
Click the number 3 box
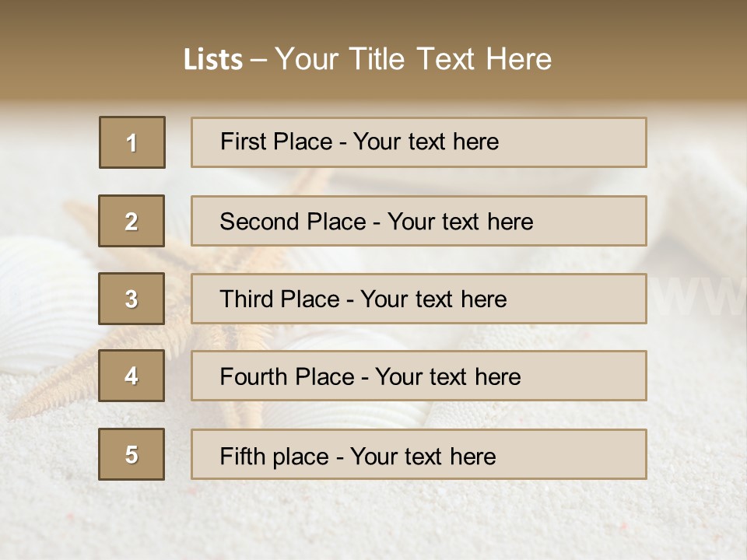tap(132, 299)
